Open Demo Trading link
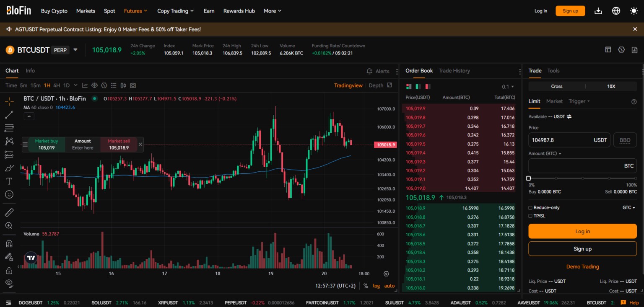 pyautogui.click(x=582, y=267)
